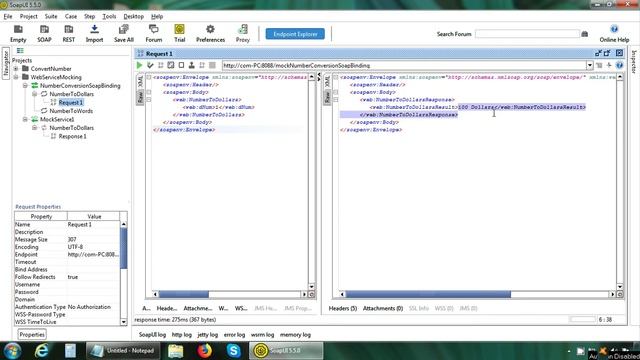Open response Raw side tab
This screenshot has width=640, height=360.
pos(327,97)
